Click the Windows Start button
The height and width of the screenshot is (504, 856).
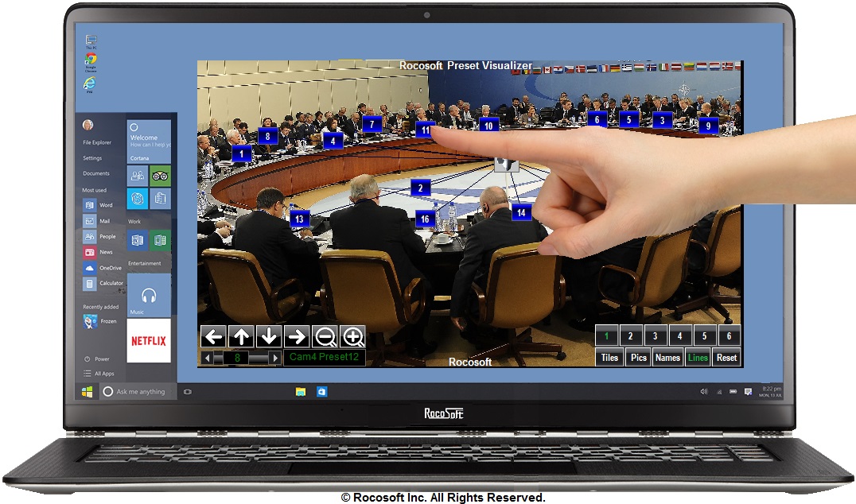pyautogui.click(x=87, y=392)
